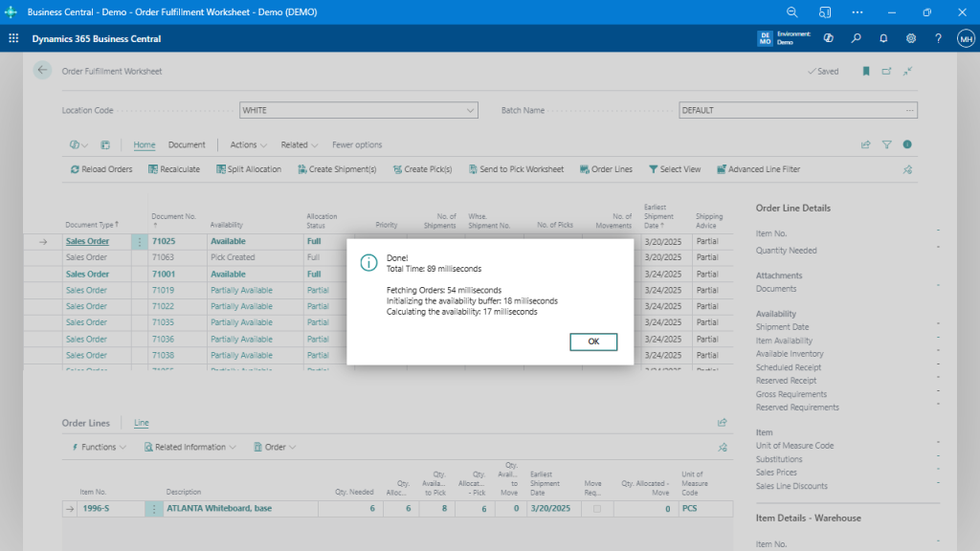
Task: Click the full allocation progress bar for 71001
Action: tap(314, 274)
